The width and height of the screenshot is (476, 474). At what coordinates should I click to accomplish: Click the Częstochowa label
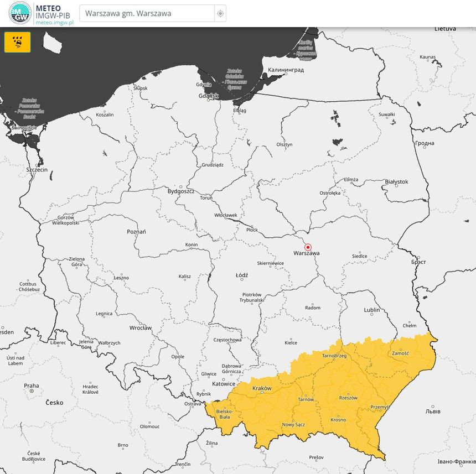(227, 340)
